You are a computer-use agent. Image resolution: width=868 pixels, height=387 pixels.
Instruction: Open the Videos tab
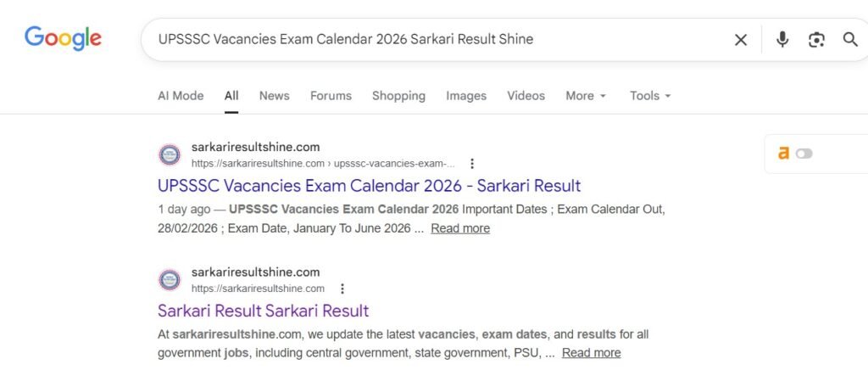[x=526, y=96]
